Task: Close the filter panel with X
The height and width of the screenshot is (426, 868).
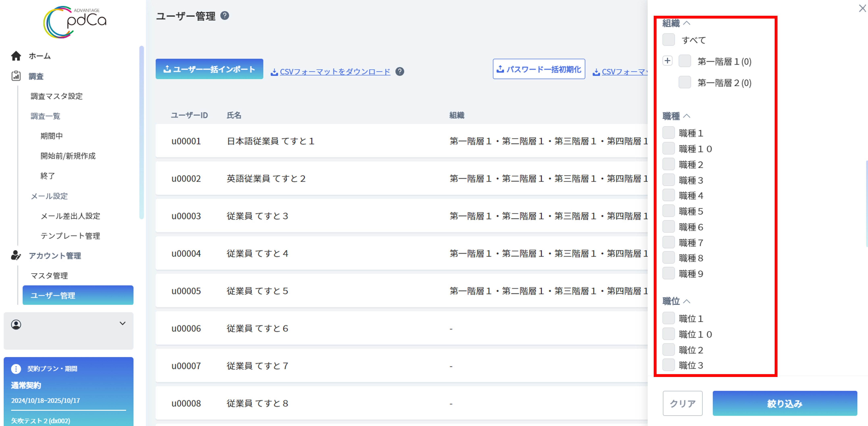Action: pos(862,8)
